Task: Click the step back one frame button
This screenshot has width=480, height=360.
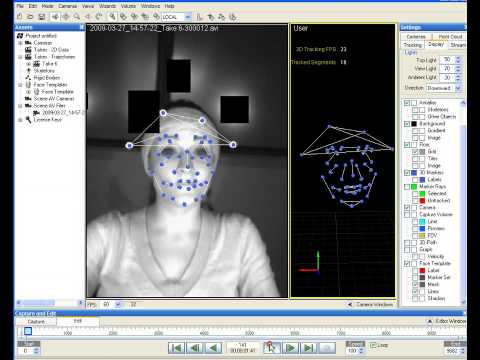Action: pos(195,348)
